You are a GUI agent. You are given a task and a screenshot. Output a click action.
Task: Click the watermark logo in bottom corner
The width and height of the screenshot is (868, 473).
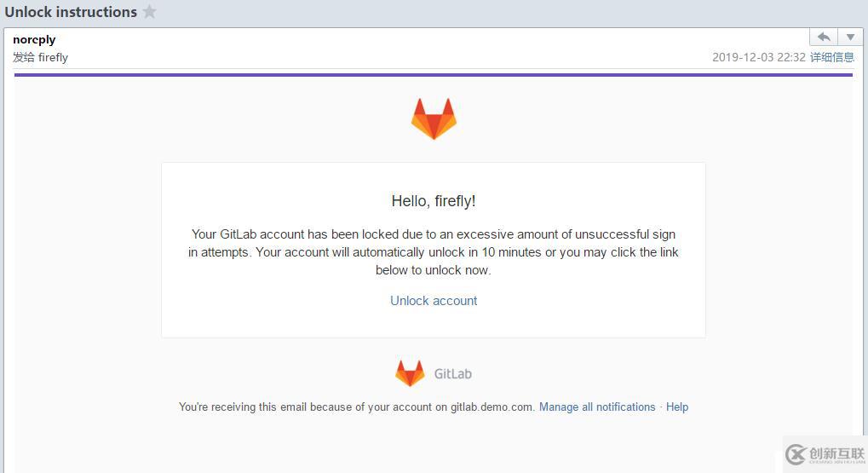(x=825, y=455)
